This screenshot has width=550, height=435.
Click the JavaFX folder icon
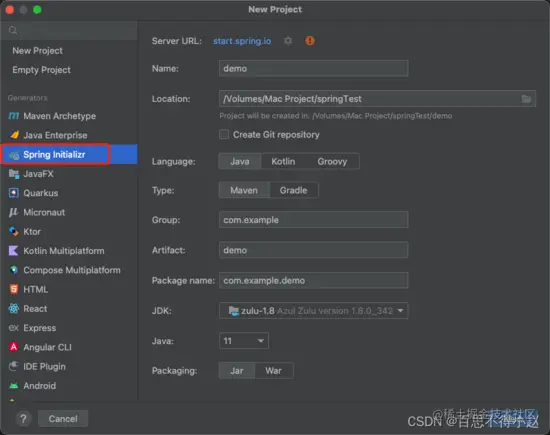point(14,174)
